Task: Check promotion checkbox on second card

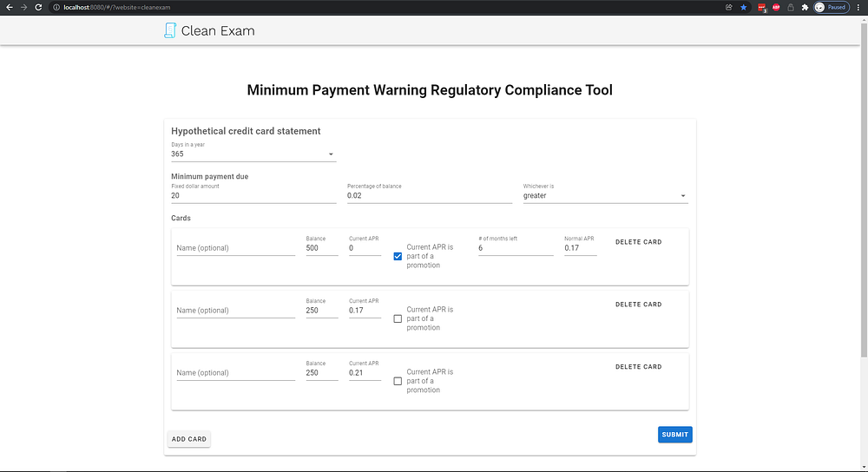Action: pos(398,318)
